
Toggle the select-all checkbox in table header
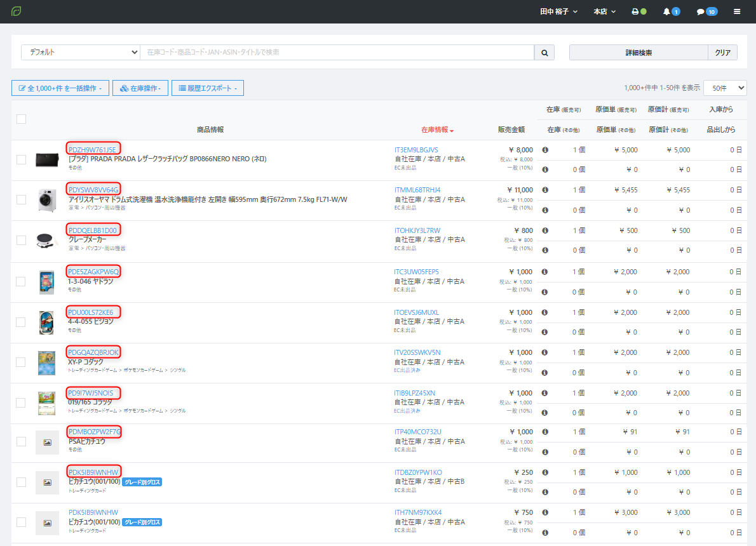21,119
